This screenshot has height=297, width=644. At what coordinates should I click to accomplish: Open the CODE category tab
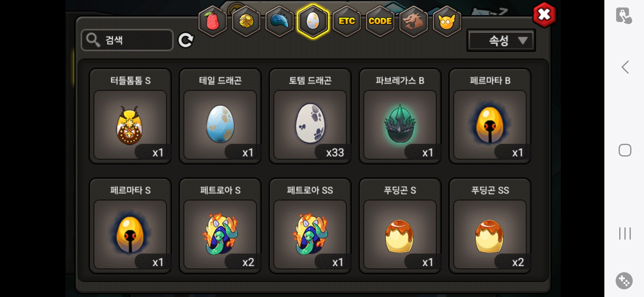point(380,21)
